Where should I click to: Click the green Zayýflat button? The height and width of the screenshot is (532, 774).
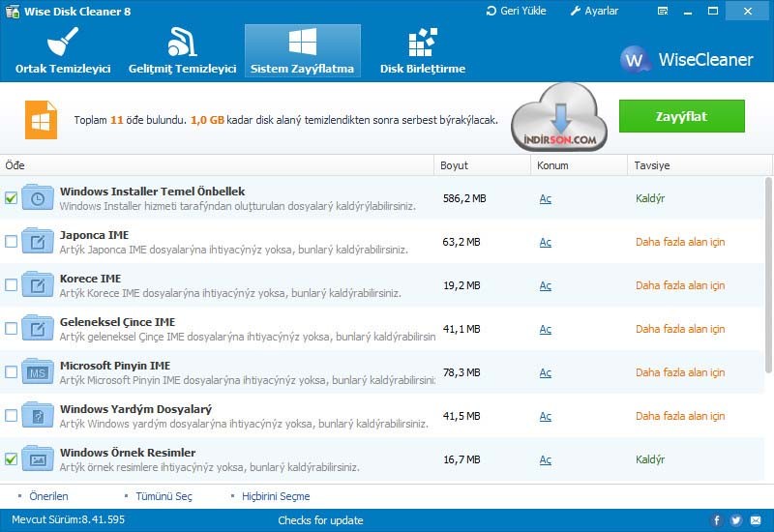coord(682,116)
